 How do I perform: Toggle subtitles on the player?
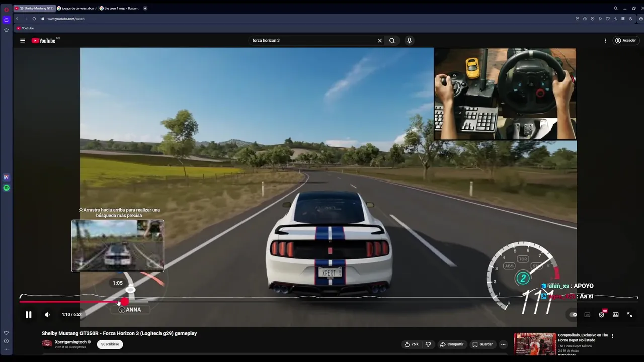pyautogui.click(x=587, y=315)
